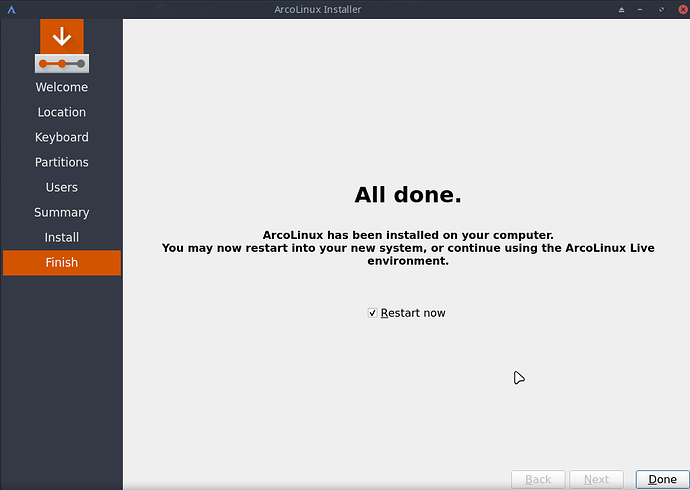Select the Install step in sidebar
The image size is (690, 490).
point(62,238)
